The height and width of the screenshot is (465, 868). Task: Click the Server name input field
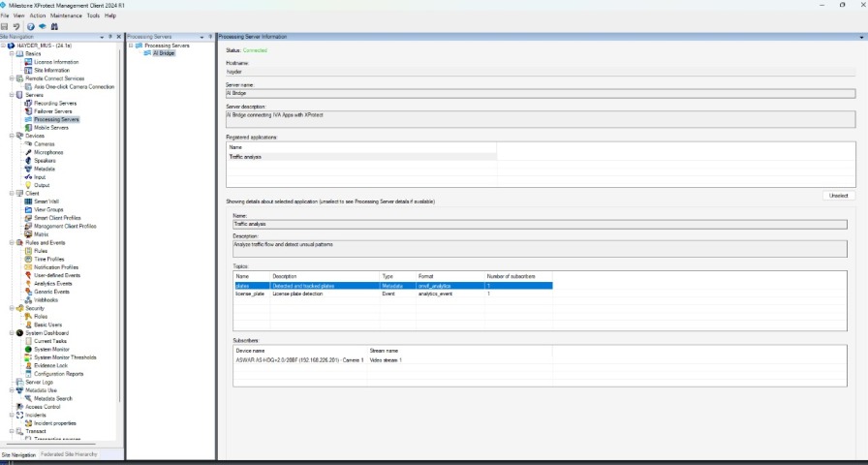[x=540, y=94]
